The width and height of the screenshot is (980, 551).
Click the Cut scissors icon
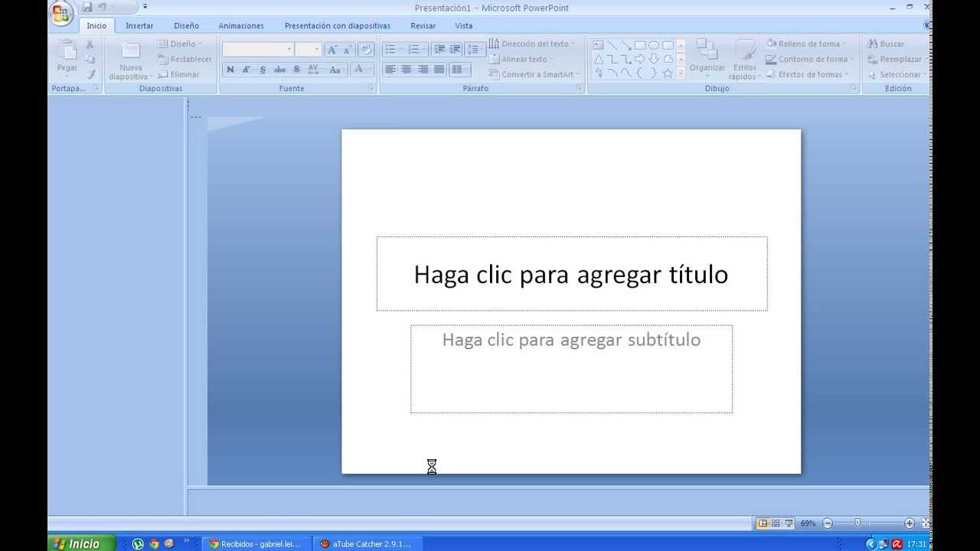(x=90, y=44)
